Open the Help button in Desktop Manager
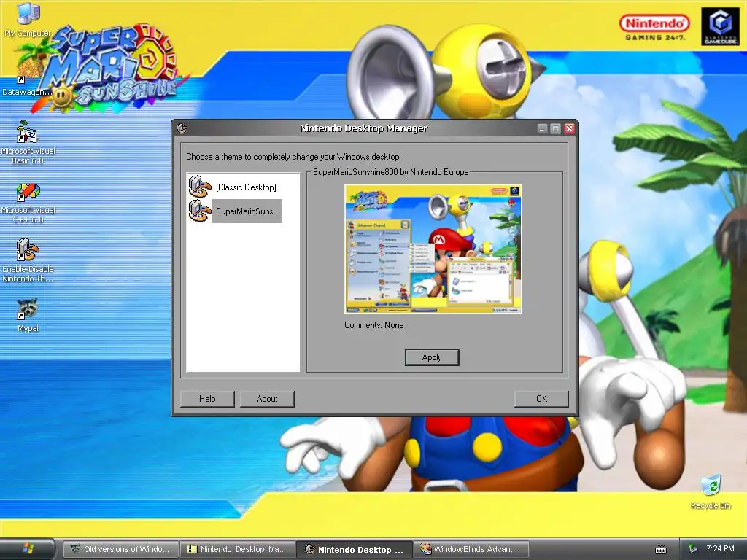Viewport: 747px width, 560px height. click(x=207, y=399)
